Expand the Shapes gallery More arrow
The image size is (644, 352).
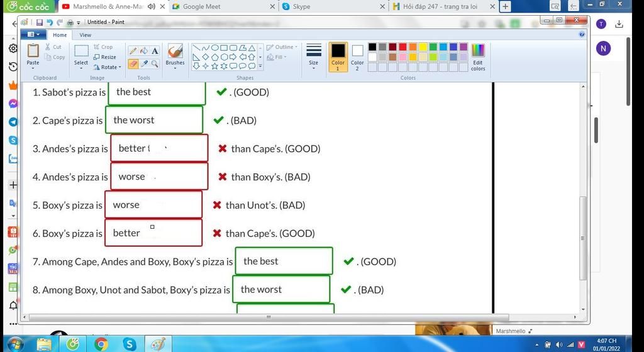tap(260, 66)
